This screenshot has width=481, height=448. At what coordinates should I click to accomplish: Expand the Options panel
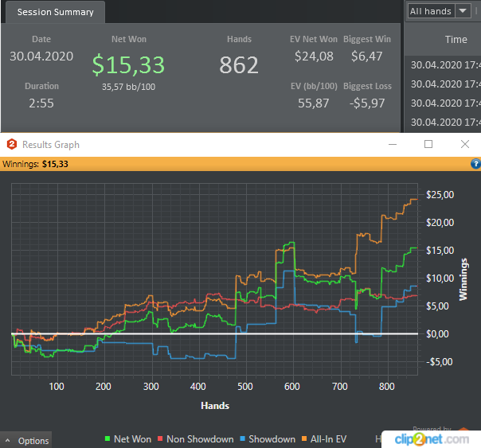coord(26,441)
